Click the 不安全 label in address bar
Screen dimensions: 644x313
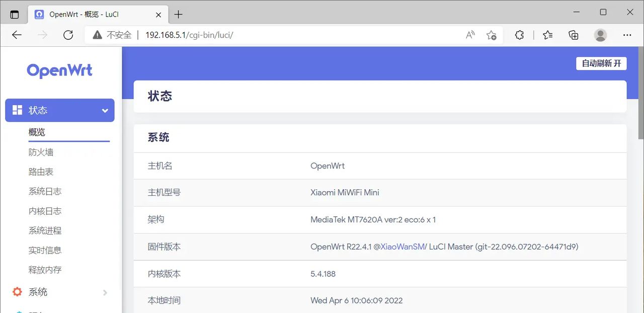tap(119, 35)
